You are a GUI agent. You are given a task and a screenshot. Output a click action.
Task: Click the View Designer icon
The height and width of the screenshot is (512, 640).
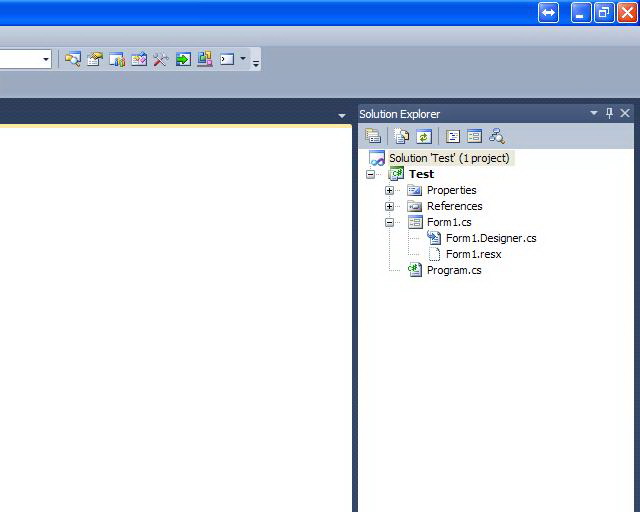[474, 136]
